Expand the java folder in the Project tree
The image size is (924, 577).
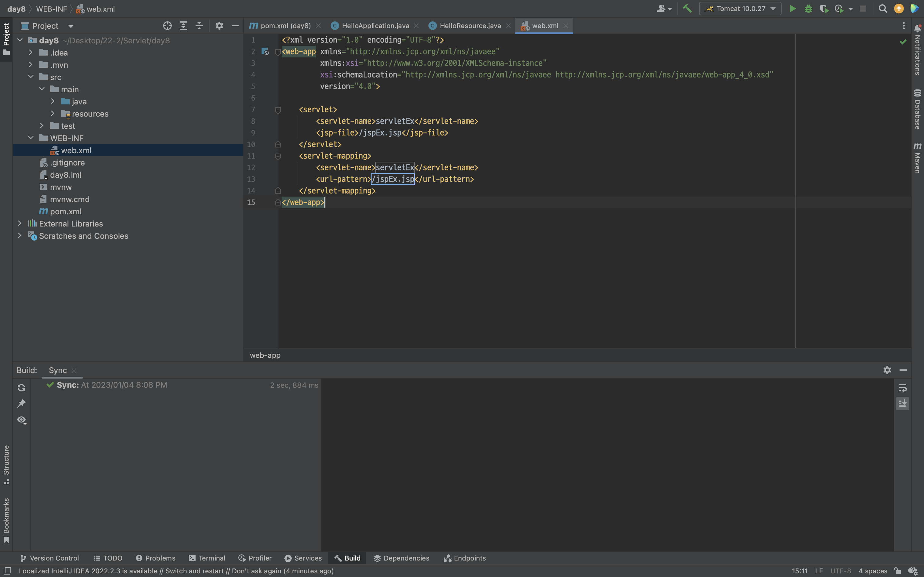53,101
